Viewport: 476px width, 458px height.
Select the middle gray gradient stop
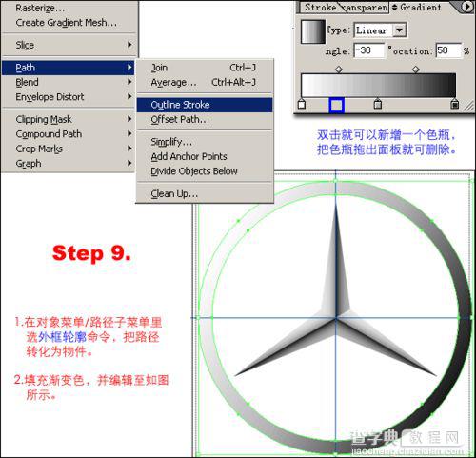pos(377,104)
